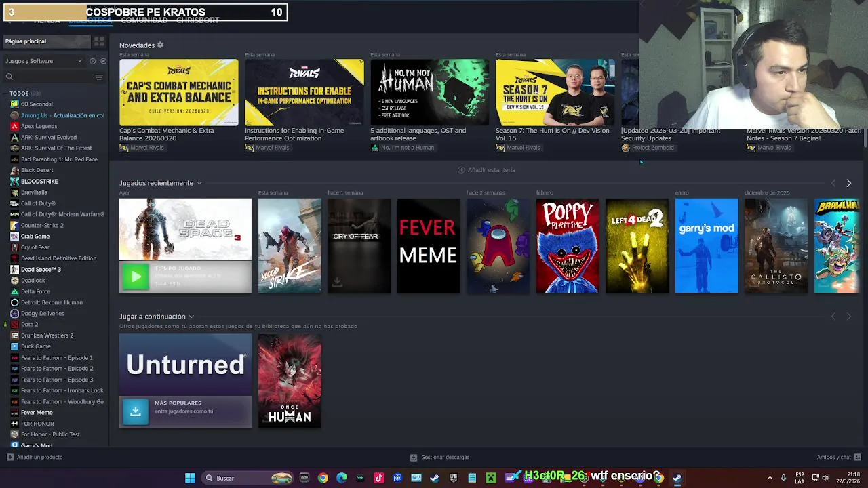868x488 pixels.
Task: Open the Unturned recommendation banner
Action: pos(185,365)
